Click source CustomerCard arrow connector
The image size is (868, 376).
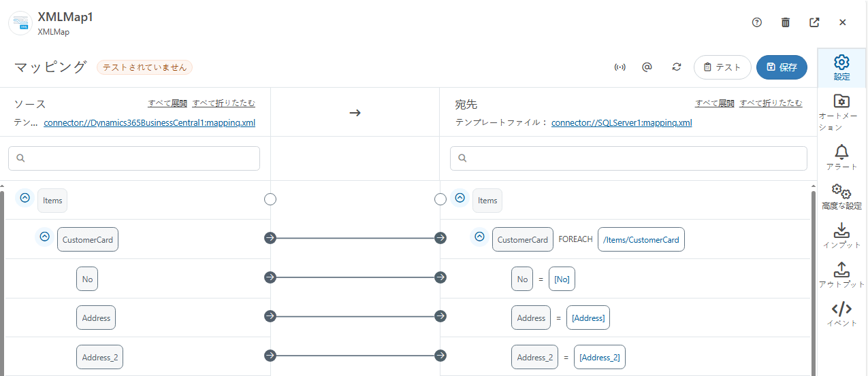coord(270,238)
